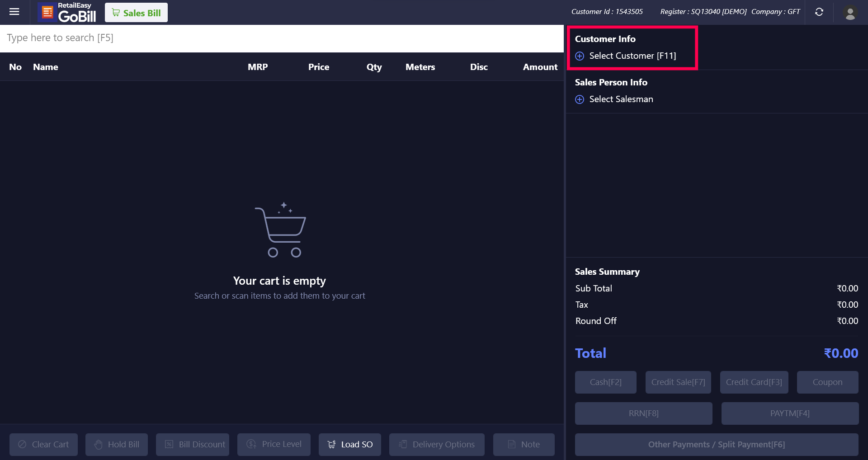Screen dimensions: 868x460
Task: Open the Bill Discount option
Action: tap(193, 445)
